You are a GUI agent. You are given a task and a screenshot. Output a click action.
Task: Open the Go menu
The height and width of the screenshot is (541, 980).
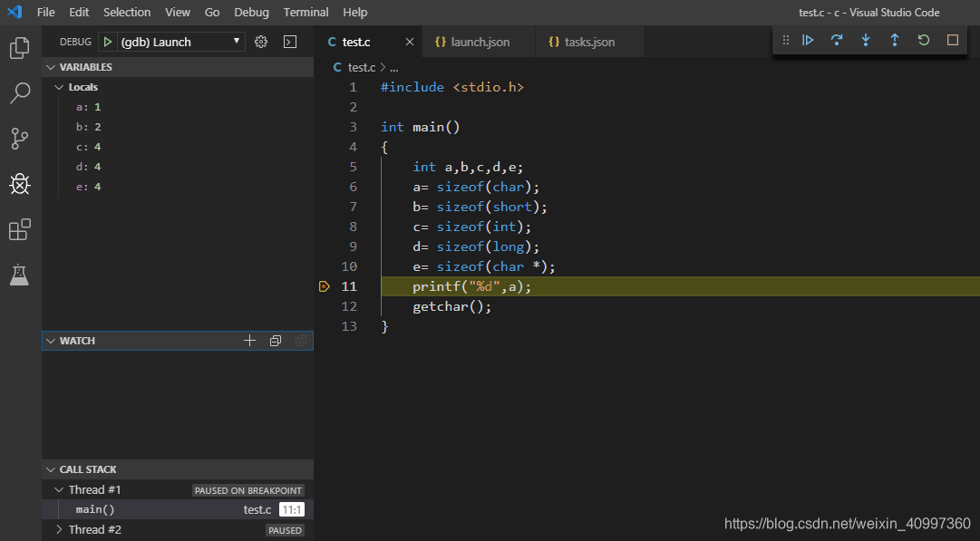click(212, 12)
